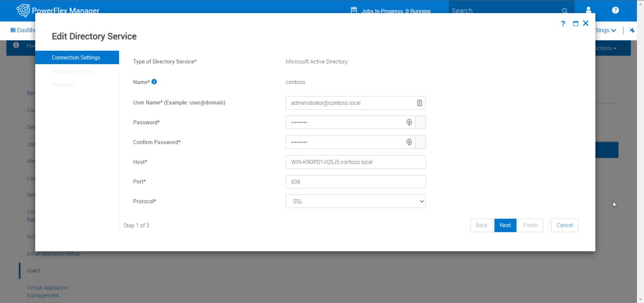Open Initial Appliance Setup link
This screenshot has height=303, width=644.
tap(53, 253)
